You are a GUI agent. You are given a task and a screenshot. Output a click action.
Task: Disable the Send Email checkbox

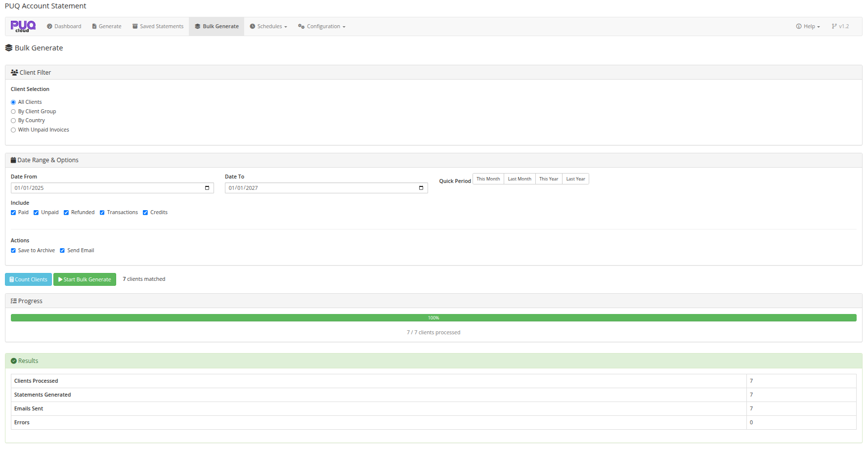click(x=62, y=251)
